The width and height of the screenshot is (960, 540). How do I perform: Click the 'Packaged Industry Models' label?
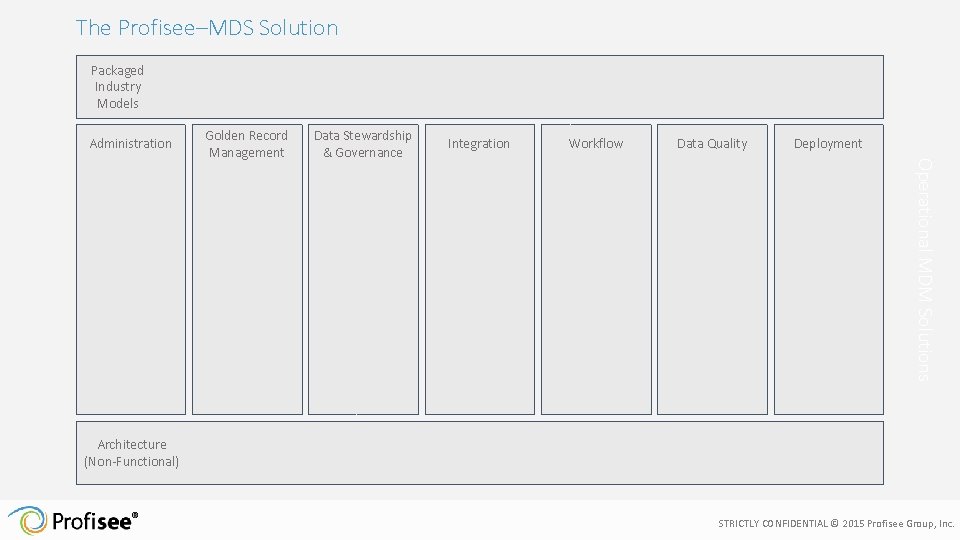(118, 87)
